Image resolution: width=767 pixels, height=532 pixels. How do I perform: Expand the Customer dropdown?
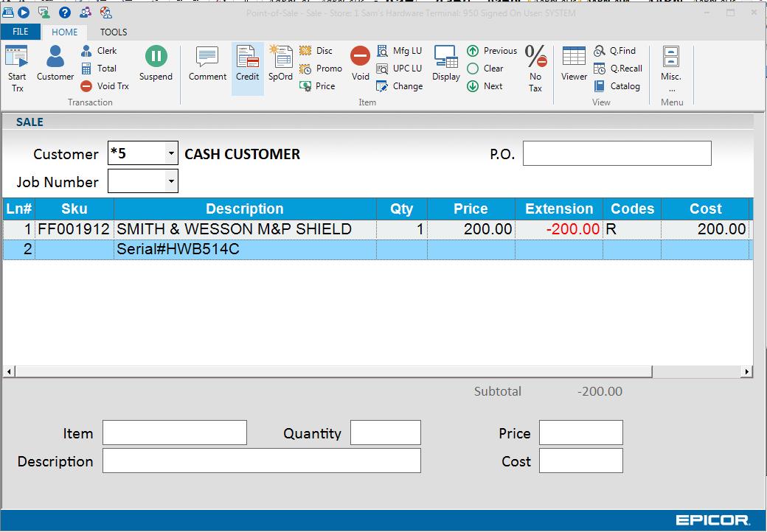[171, 154]
